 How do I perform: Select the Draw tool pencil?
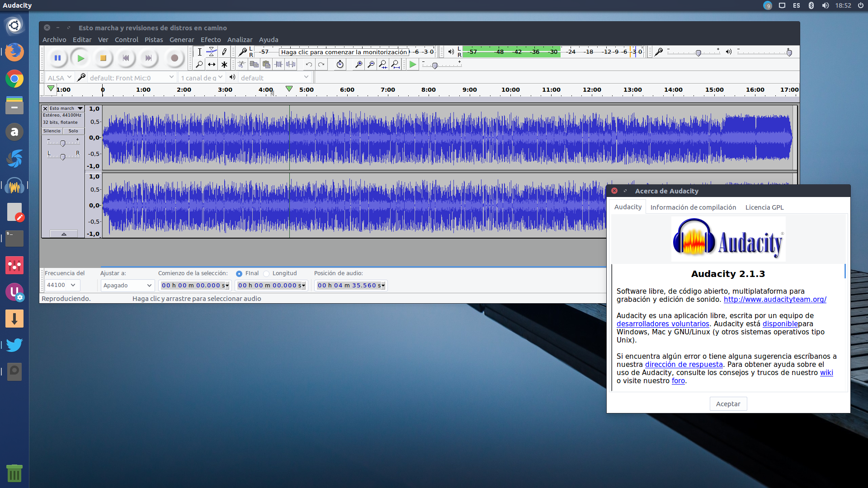point(223,52)
